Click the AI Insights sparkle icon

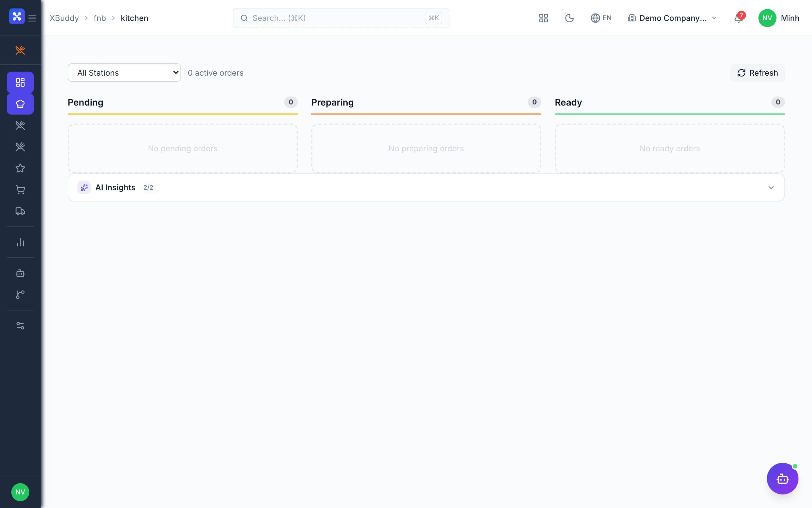(84, 187)
